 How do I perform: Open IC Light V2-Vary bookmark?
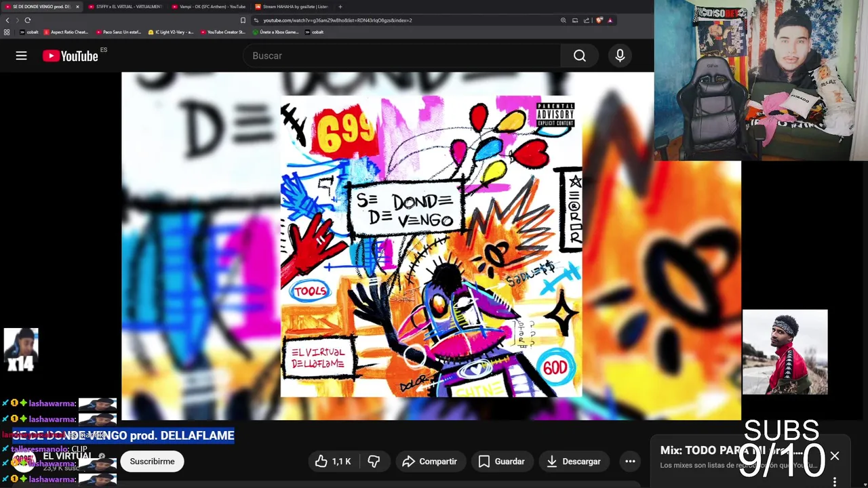coord(171,32)
